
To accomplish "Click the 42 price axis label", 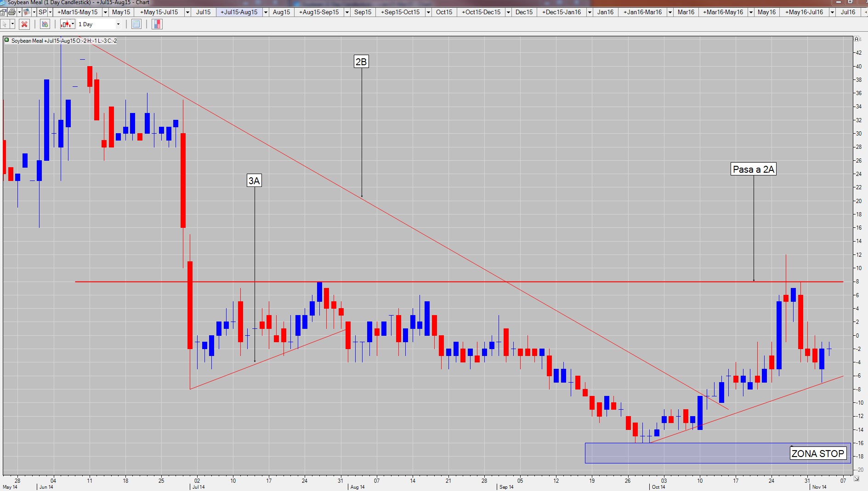I will coord(858,53).
